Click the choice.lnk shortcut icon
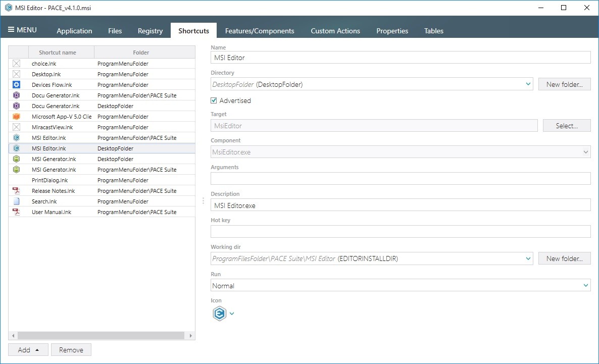This screenshot has width=599, height=364. [x=17, y=64]
